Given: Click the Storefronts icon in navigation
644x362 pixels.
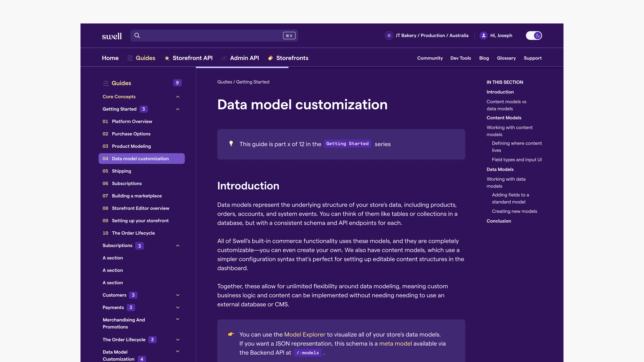Looking at the screenshot, I should click(270, 58).
